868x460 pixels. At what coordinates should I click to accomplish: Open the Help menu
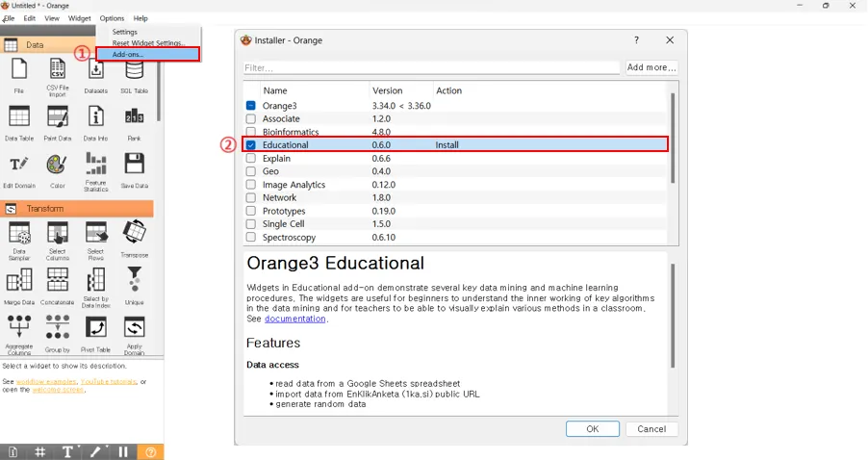point(140,18)
